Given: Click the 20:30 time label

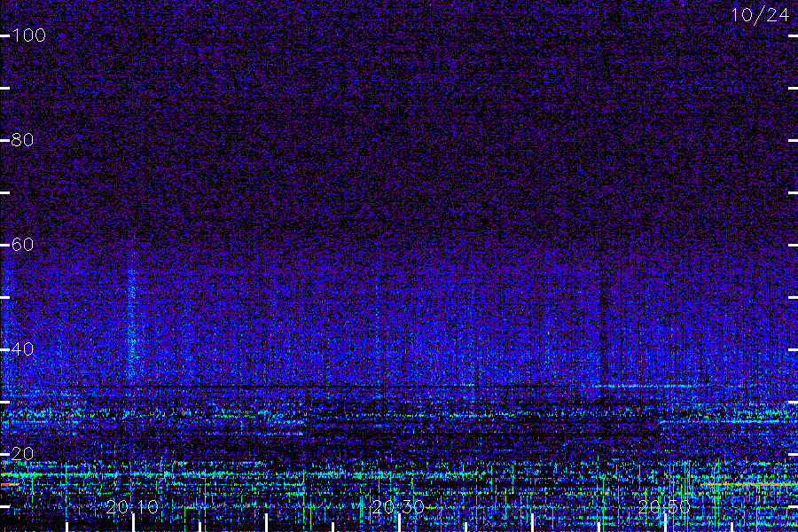Looking at the screenshot, I should (x=398, y=507).
